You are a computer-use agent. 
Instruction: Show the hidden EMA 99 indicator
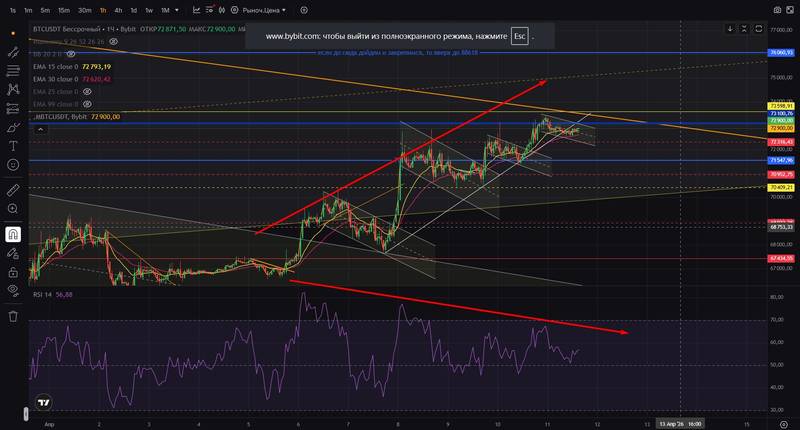pos(87,104)
